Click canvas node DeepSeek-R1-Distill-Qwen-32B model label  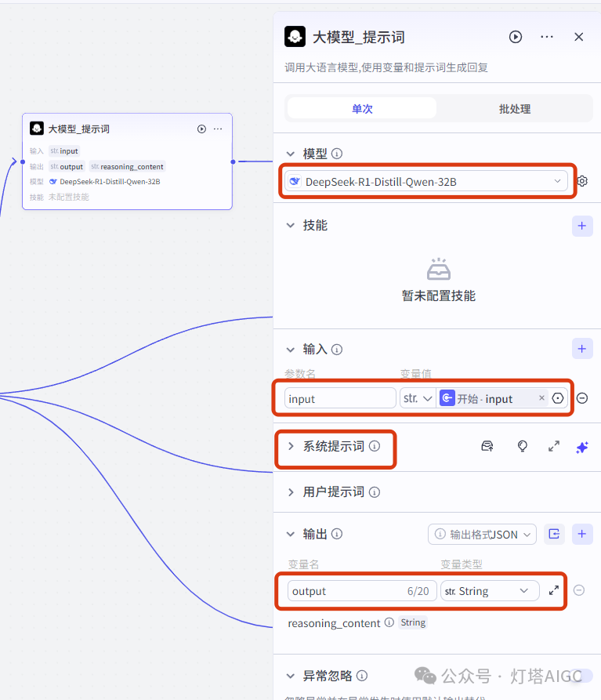point(110,182)
